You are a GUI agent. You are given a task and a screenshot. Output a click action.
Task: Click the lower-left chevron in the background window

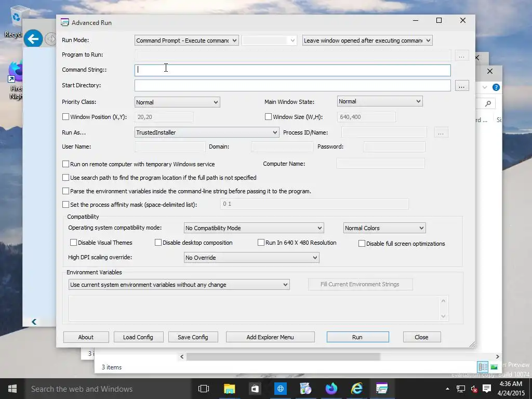(x=34, y=322)
